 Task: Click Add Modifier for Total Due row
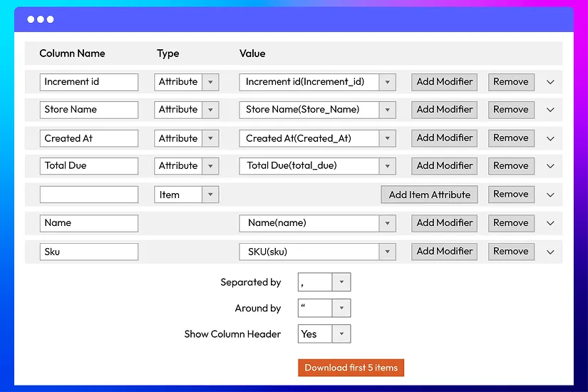pos(444,166)
